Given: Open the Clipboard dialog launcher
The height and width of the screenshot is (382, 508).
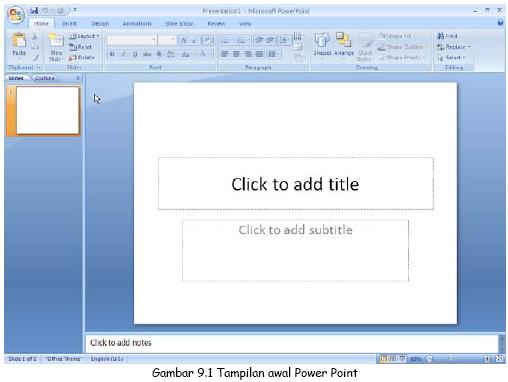Looking at the screenshot, I should pyautogui.click(x=39, y=67).
